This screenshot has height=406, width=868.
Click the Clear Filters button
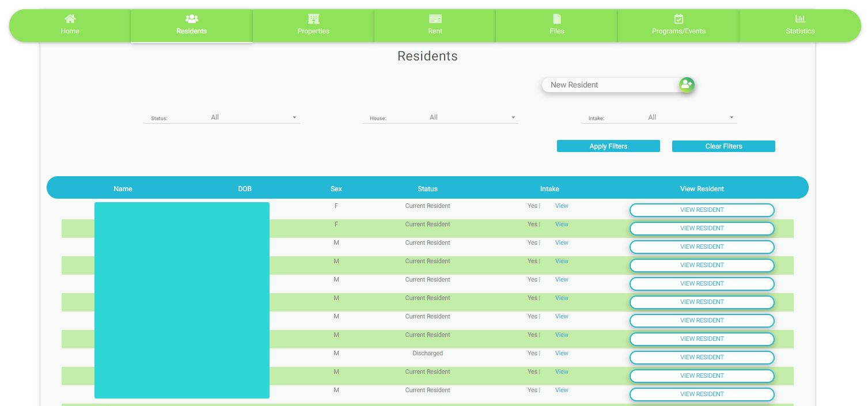[723, 146]
